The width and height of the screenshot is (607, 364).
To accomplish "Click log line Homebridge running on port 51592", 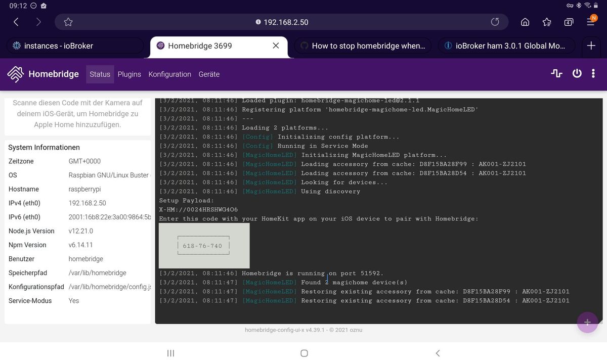I will (271, 273).
